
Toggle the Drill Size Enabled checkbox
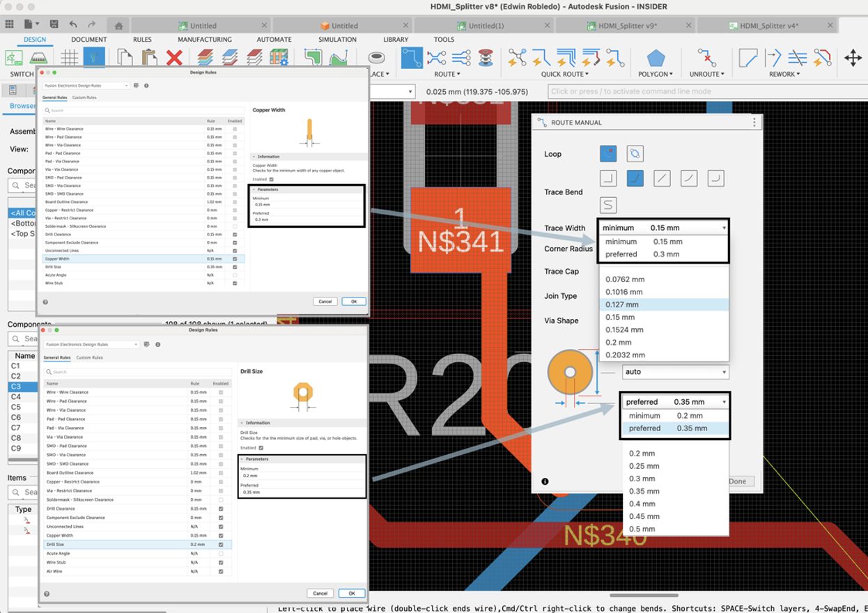[x=220, y=544]
